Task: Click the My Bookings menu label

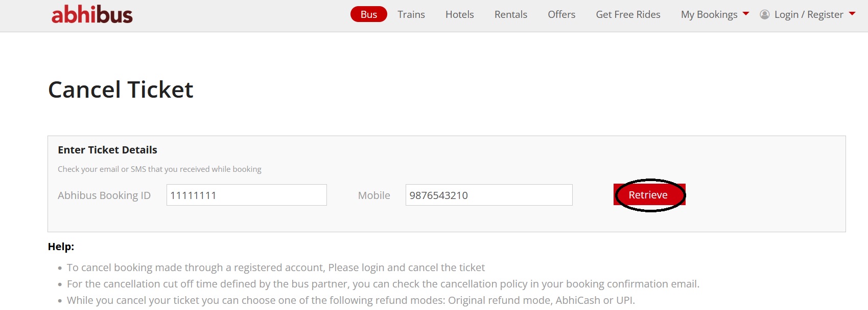Action: pos(709,14)
